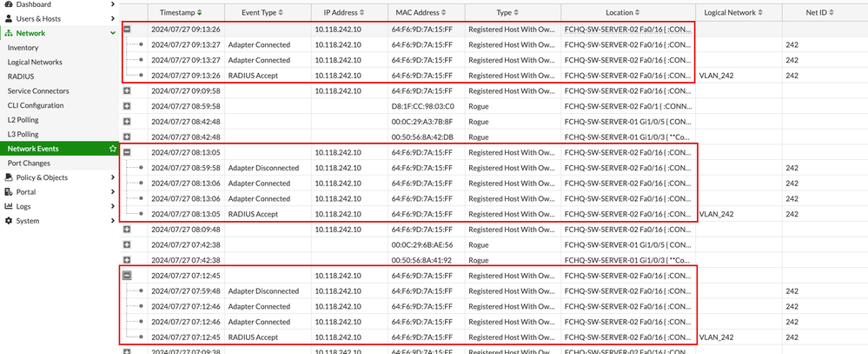Screen dimensions: 868x354
Task: Click Policy & Objects icon
Action: [9, 177]
